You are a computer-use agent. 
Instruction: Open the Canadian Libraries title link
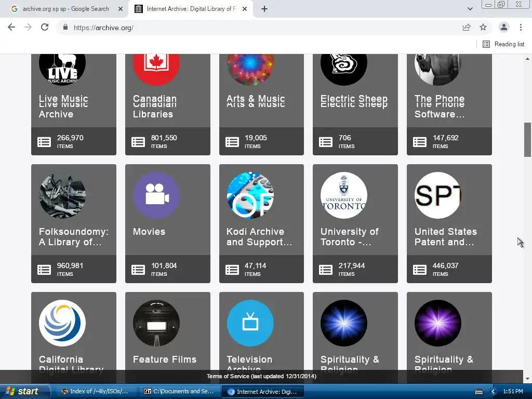click(155, 106)
